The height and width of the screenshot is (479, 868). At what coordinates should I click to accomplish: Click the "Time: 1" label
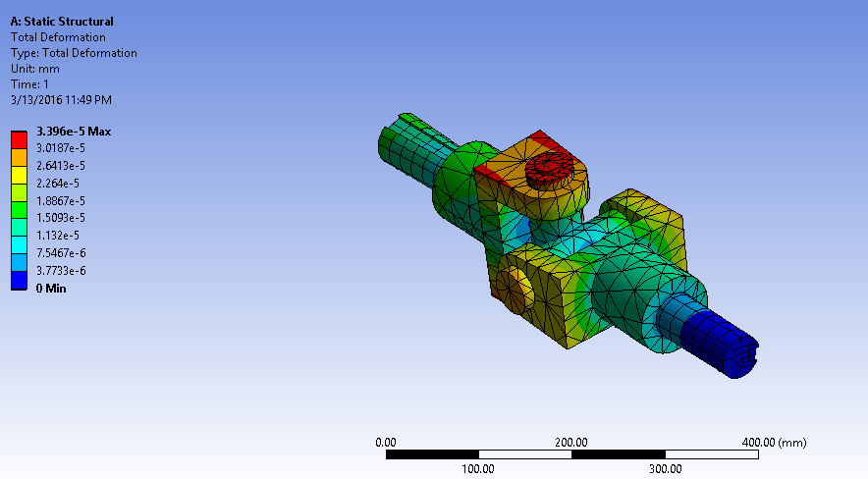tap(29, 84)
